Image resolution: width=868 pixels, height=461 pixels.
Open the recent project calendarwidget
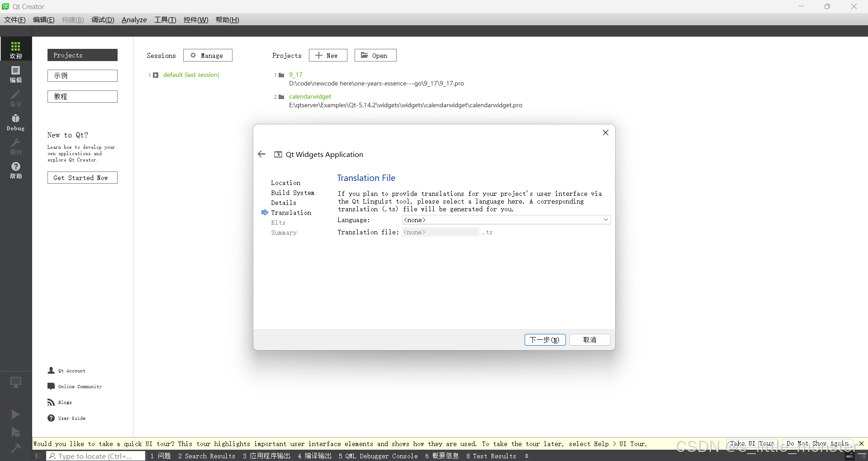[310, 97]
